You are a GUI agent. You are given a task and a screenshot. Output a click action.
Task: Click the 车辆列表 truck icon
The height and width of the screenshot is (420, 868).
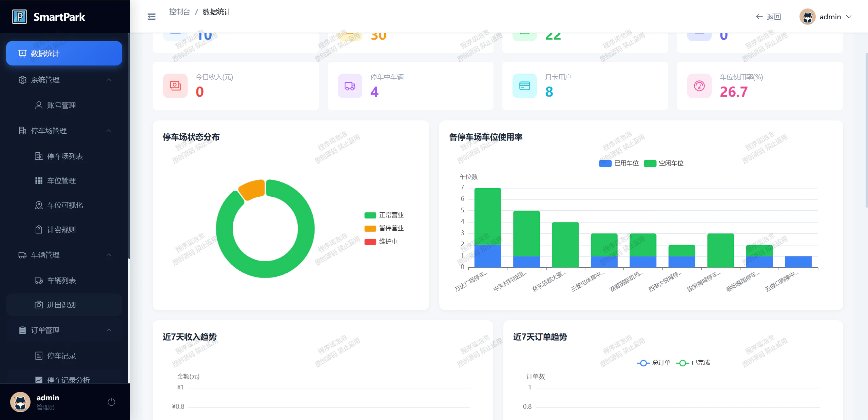click(x=39, y=281)
